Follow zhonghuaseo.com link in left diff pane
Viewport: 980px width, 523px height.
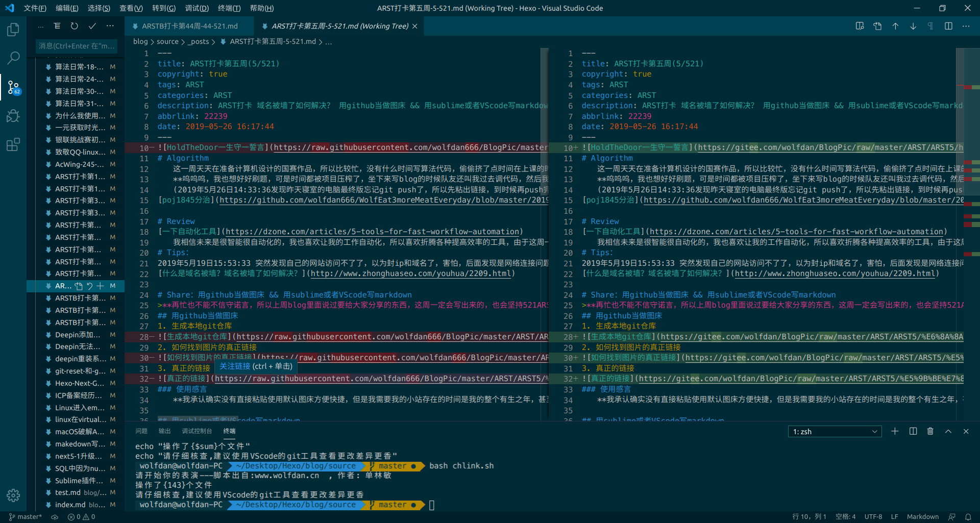click(411, 273)
